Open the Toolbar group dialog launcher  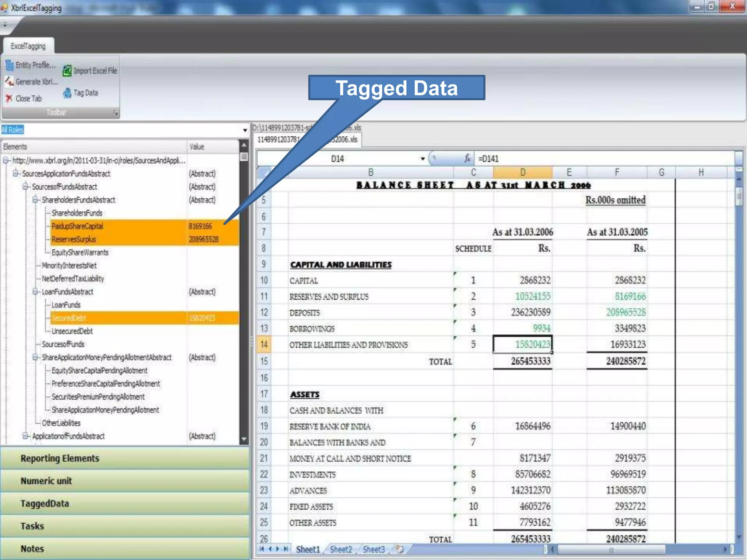(x=115, y=113)
